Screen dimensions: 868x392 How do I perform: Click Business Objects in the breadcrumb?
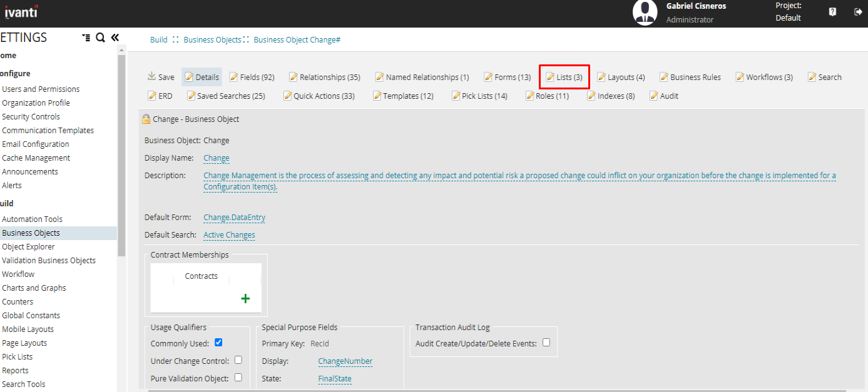pyautogui.click(x=212, y=40)
